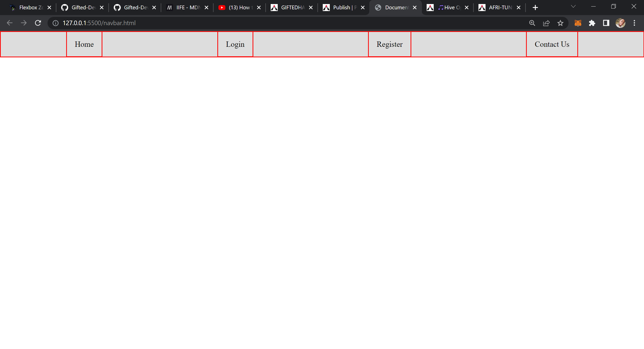Go back with the browser back arrow
This screenshot has width=644, height=349.
[x=10, y=23]
